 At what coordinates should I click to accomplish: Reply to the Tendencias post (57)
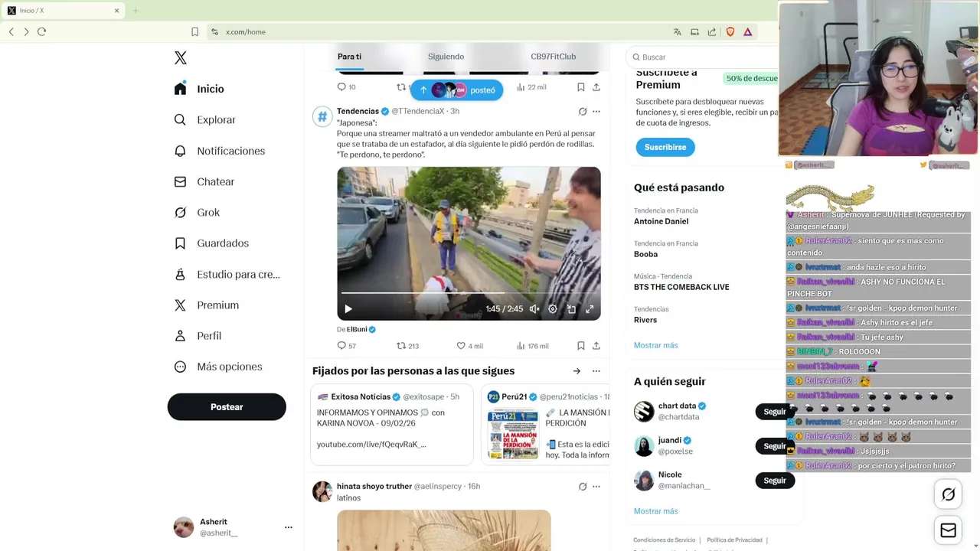[x=346, y=346]
